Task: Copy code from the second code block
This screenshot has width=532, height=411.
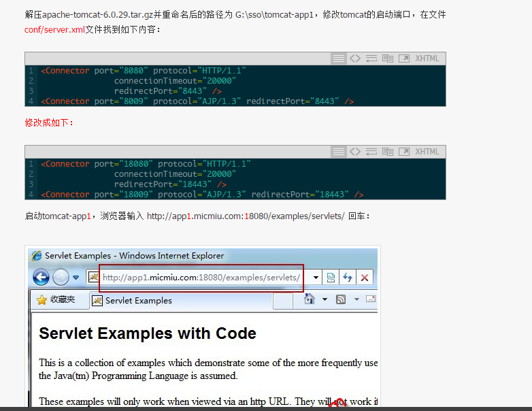Action: click(x=388, y=152)
